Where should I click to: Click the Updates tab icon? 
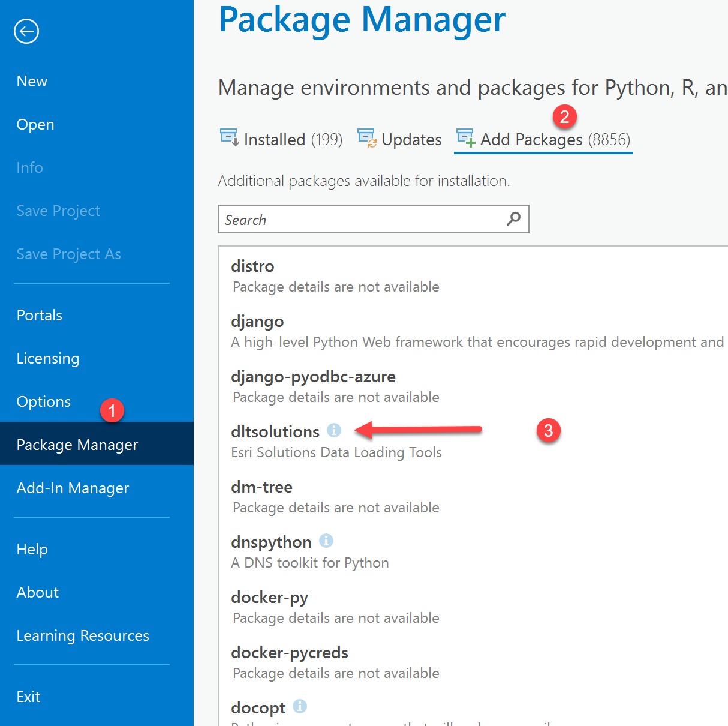click(367, 137)
